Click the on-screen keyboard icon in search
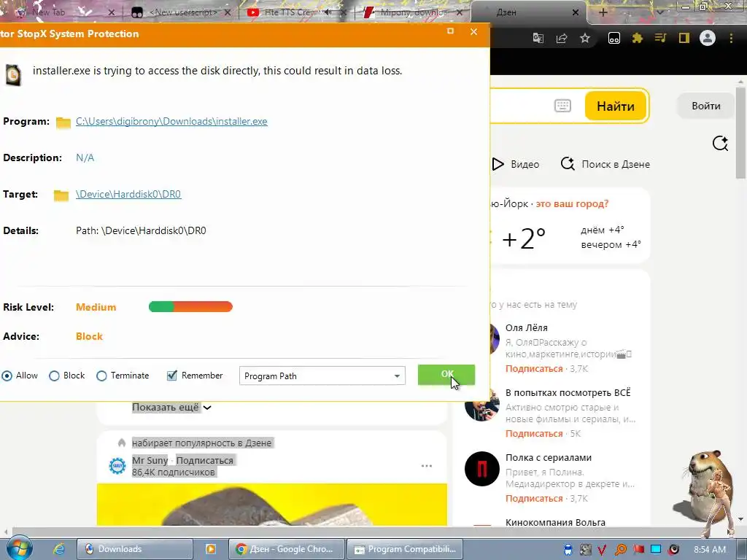The width and height of the screenshot is (747, 560). [562, 106]
